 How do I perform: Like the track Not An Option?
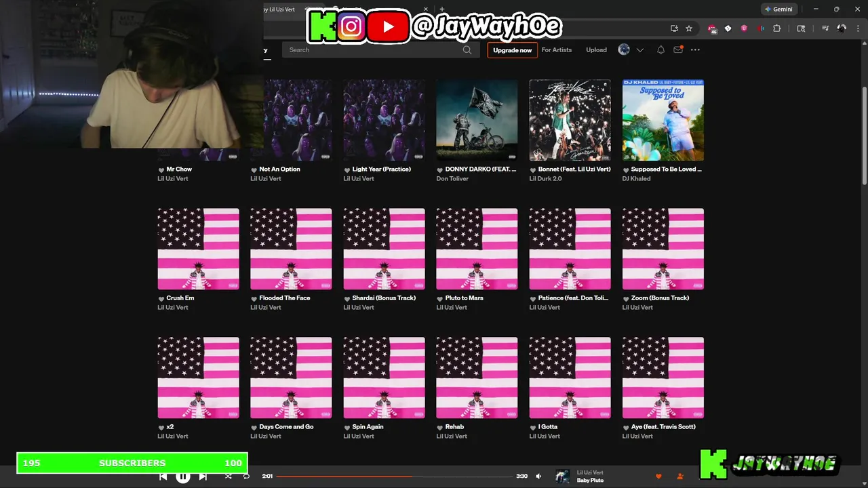click(x=254, y=170)
